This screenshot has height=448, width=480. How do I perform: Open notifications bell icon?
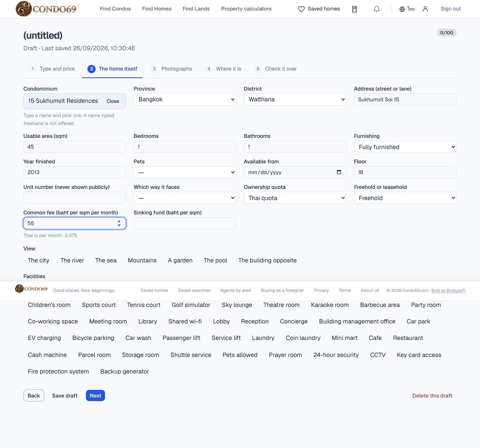click(x=376, y=9)
